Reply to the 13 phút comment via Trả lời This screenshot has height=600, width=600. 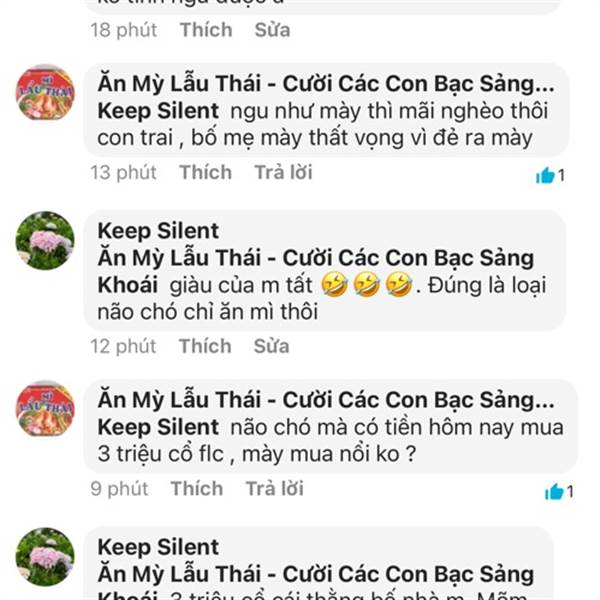[284, 172]
